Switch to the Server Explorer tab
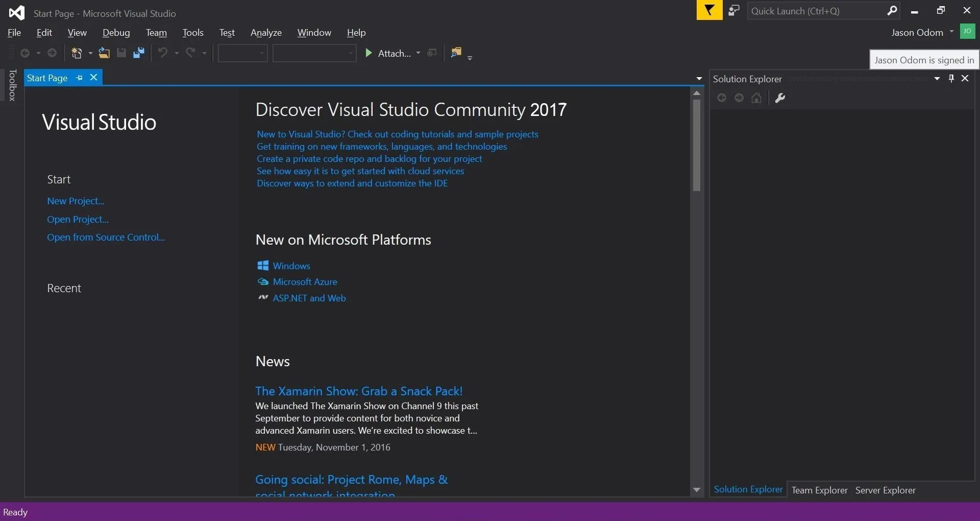This screenshot has width=980, height=521. [x=885, y=490]
